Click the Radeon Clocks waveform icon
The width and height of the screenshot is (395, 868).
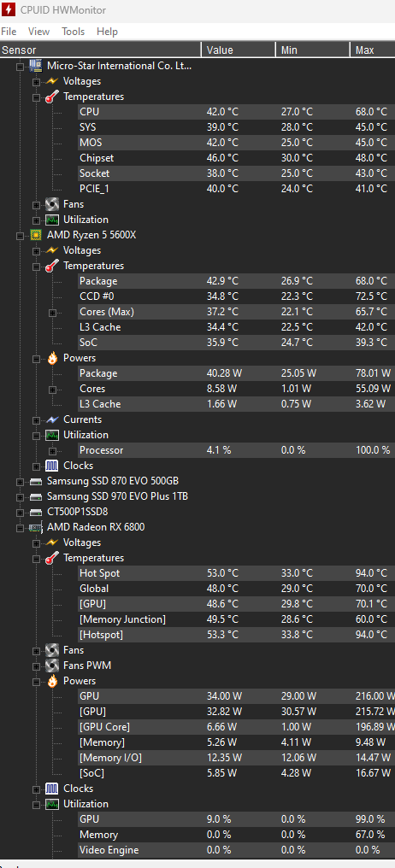(52, 789)
